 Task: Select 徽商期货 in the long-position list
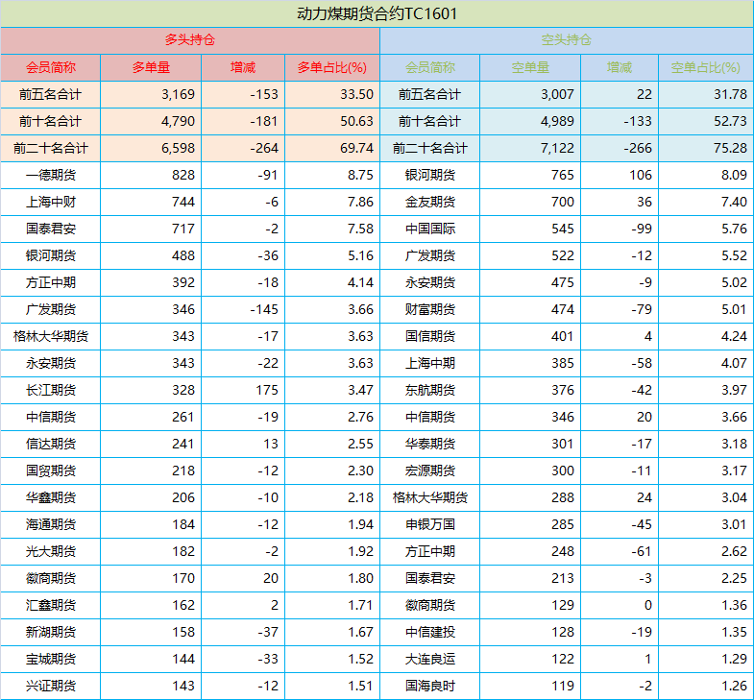[x=51, y=578]
